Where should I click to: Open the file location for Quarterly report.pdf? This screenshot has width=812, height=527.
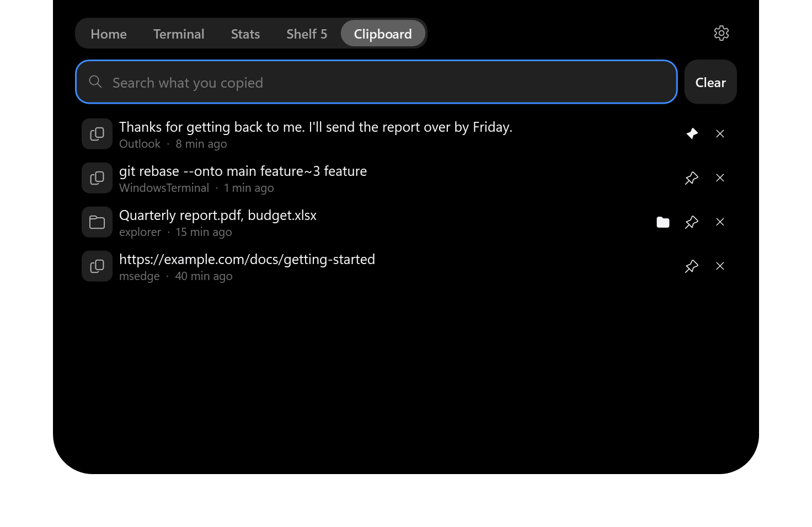pyautogui.click(x=663, y=222)
